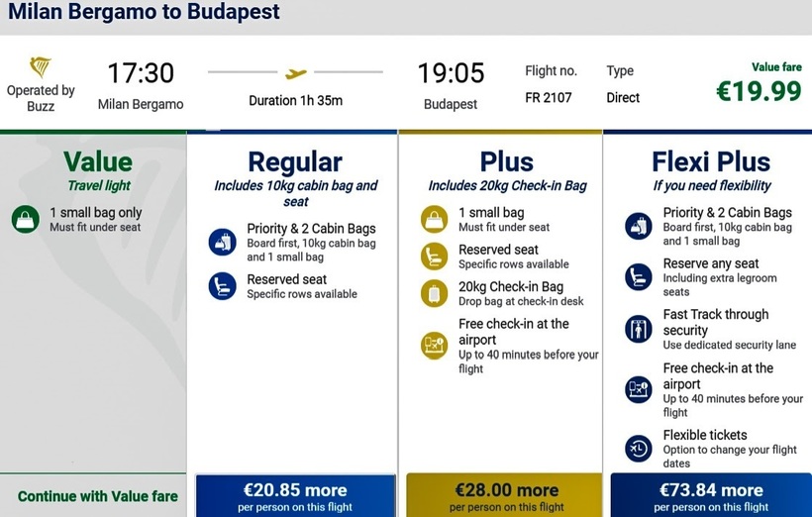Screen dimensions: 812x517
Task: Click the green small bag icon in Value
Action: pyautogui.click(x=25, y=219)
